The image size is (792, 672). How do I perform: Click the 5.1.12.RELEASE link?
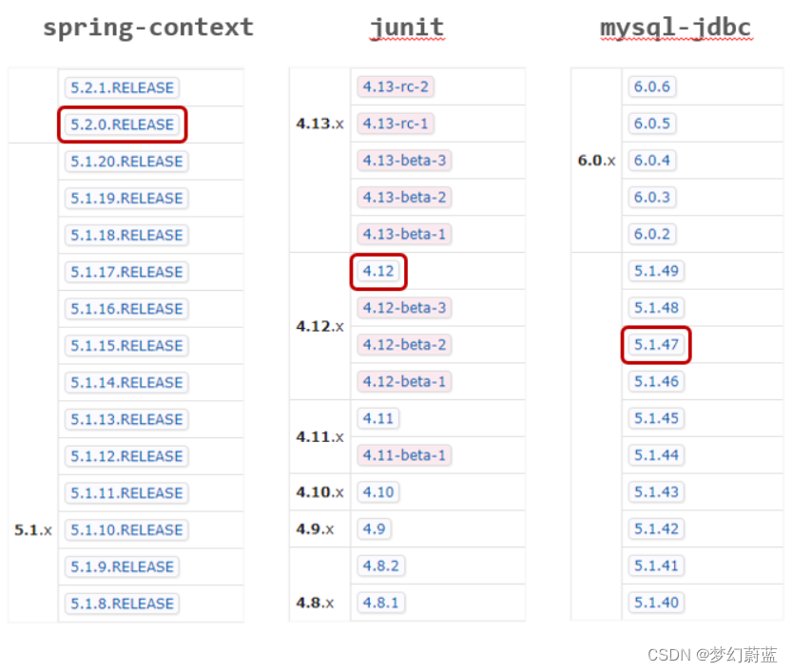point(126,456)
